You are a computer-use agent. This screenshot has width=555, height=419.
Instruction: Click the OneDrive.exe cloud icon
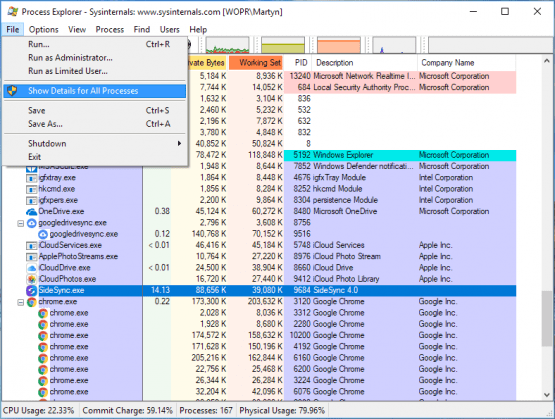point(32,212)
